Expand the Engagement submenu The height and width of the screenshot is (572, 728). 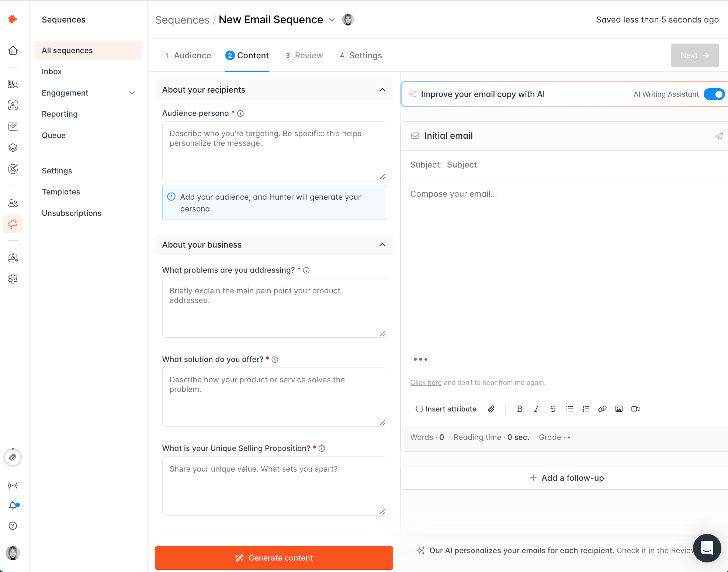132,93
